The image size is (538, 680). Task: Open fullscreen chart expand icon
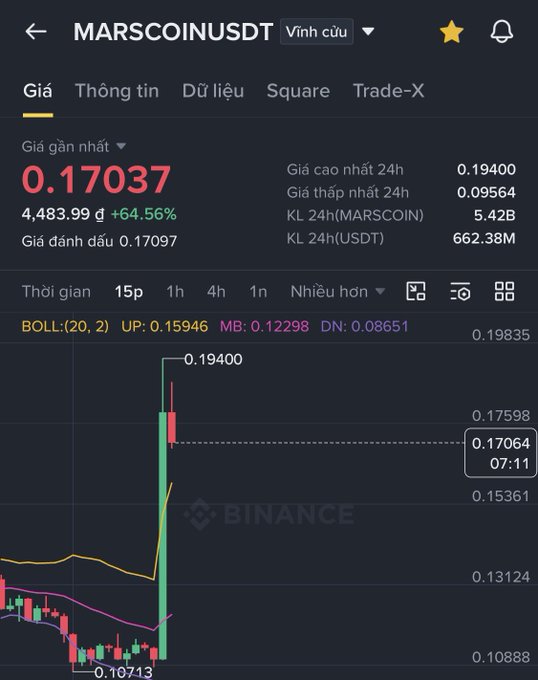[x=416, y=291]
